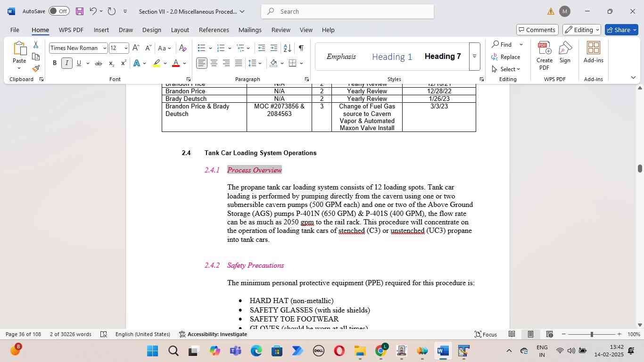Toggle subscript formatting
This screenshot has width=644, height=362.
111,63
